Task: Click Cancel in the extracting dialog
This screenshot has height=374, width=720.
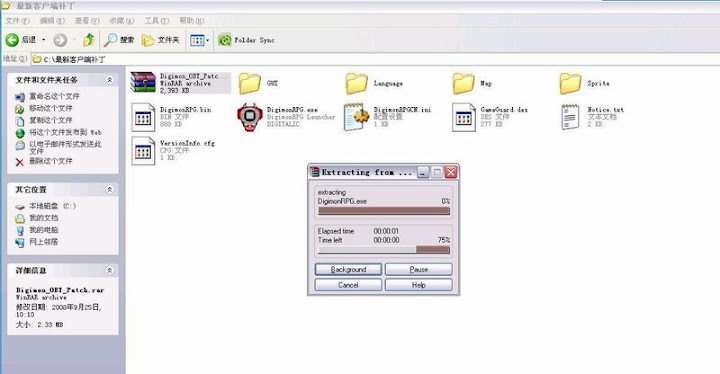Action: click(x=349, y=285)
